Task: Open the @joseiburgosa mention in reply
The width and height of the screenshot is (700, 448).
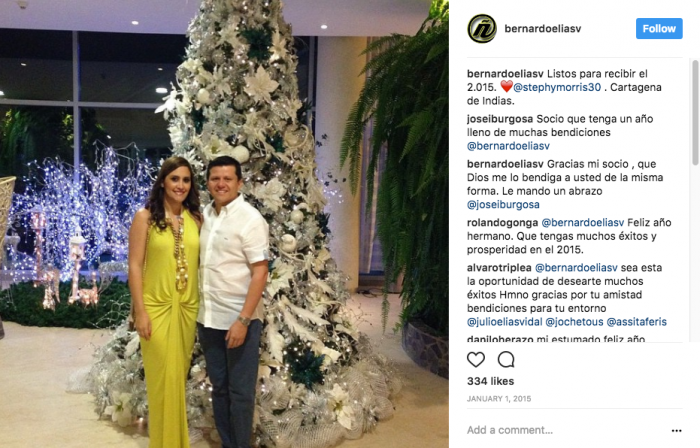Action: pos(503,204)
